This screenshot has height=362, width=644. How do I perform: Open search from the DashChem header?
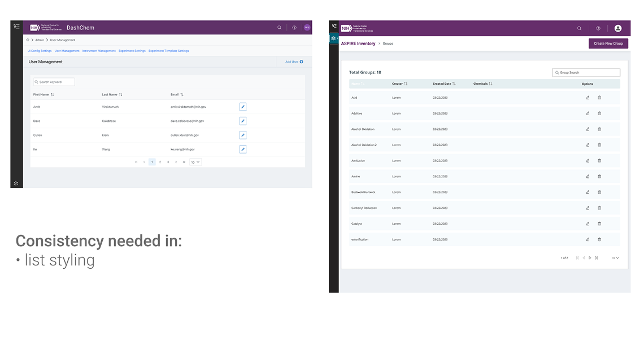279,27
